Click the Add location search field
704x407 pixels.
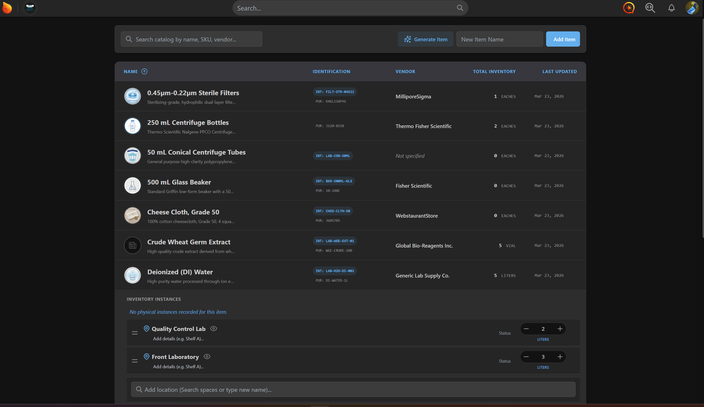[353, 389]
